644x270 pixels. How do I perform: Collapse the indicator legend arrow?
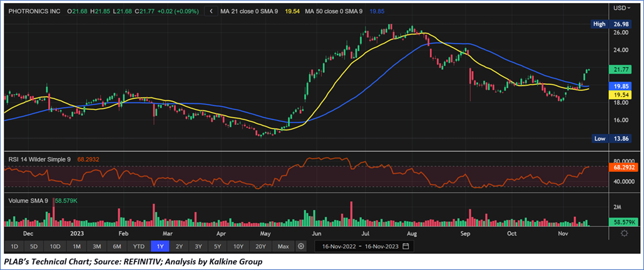coord(210,11)
